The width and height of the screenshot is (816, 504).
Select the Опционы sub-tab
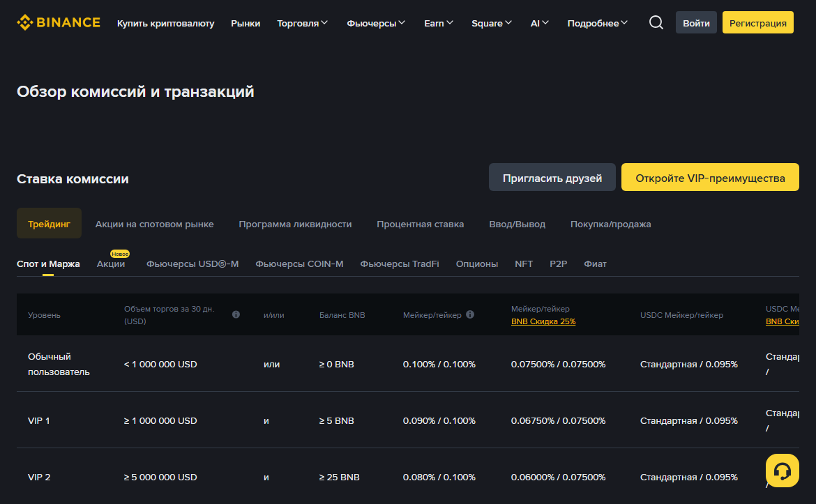point(476,264)
